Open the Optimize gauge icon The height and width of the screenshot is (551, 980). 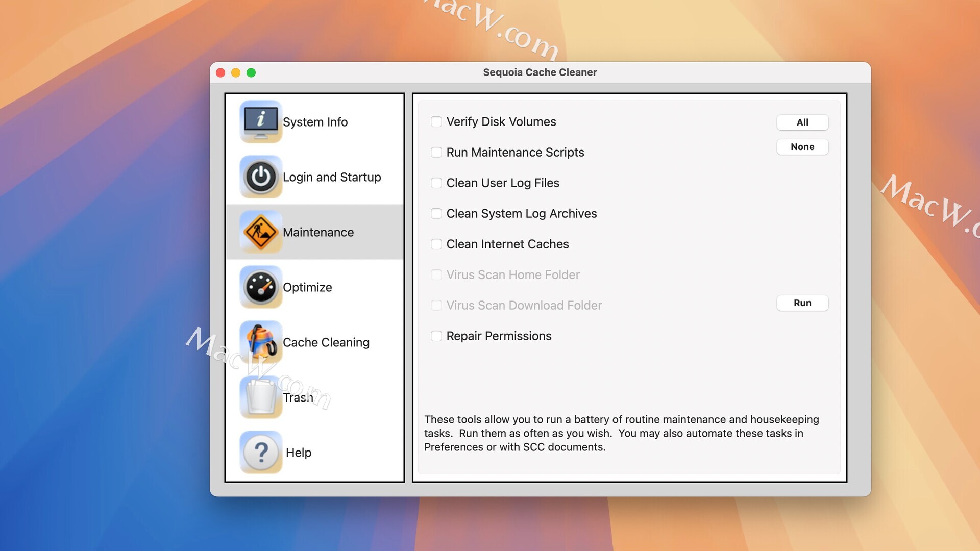pyautogui.click(x=261, y=287)
